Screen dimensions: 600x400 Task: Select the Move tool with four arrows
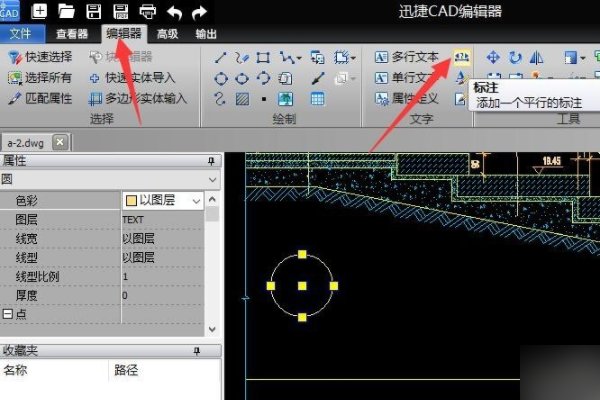[x=493, y=57]
